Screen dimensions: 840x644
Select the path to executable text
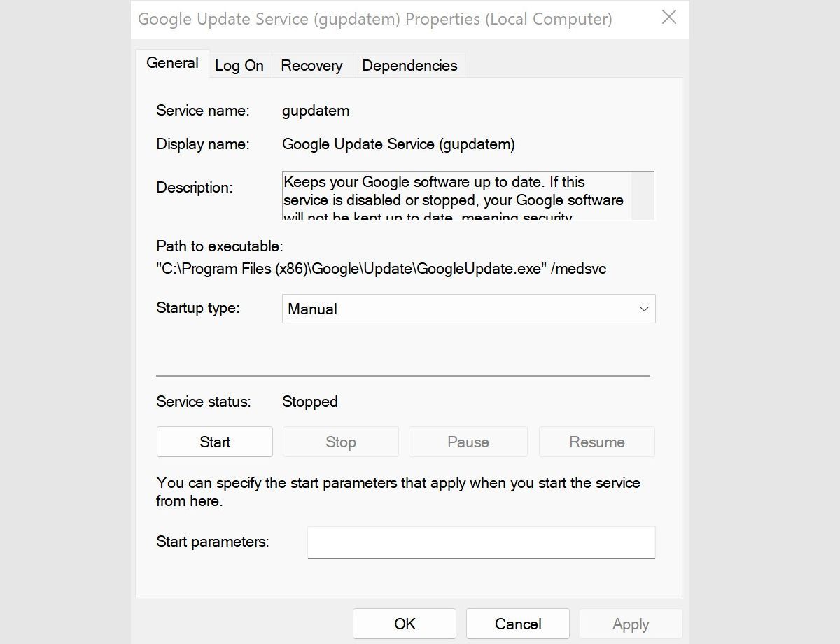click(x=381, y=268)
